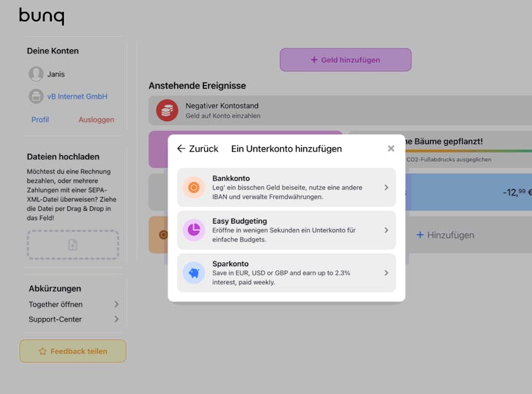This screenshot has width=532, height=394.
Task: Click the Ein Unterkonto hinzufügen title
Action: pos(287,149)
